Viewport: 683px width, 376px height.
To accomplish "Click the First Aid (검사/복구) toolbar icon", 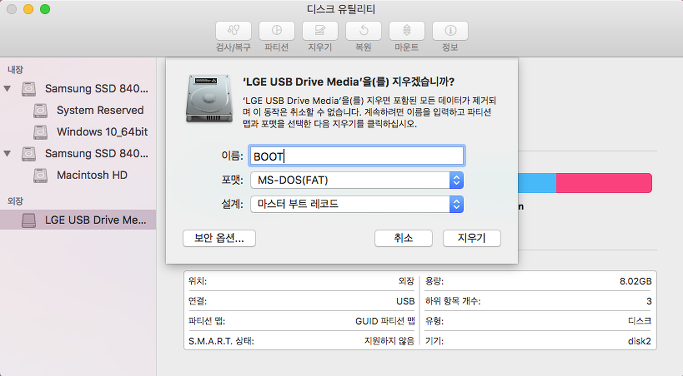I will tap(233, 31).
